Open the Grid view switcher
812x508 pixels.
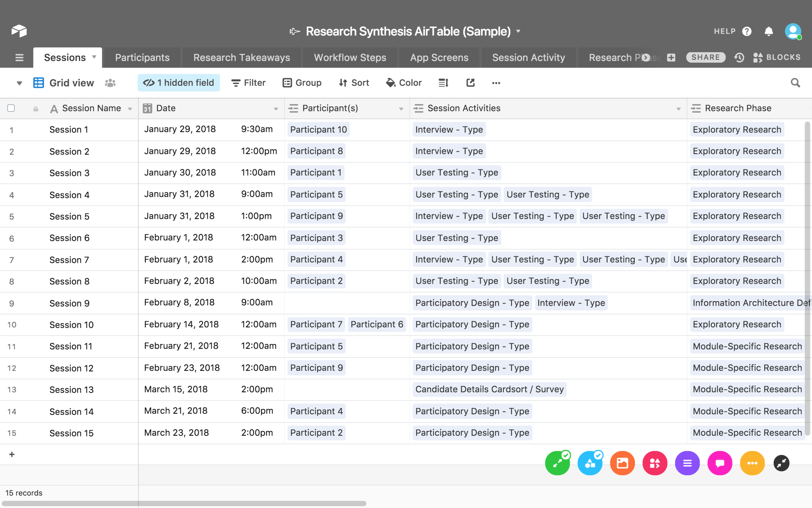tap(63, 83)
